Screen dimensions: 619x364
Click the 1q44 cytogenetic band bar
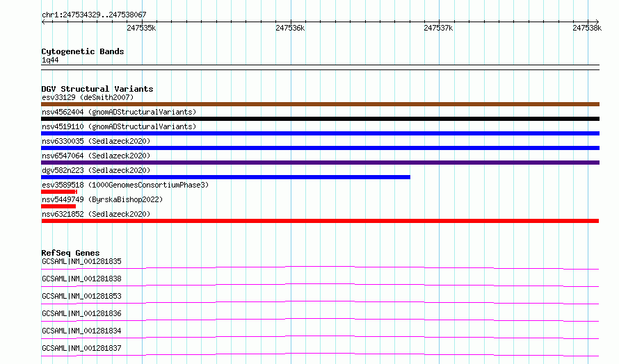(320, 67)
